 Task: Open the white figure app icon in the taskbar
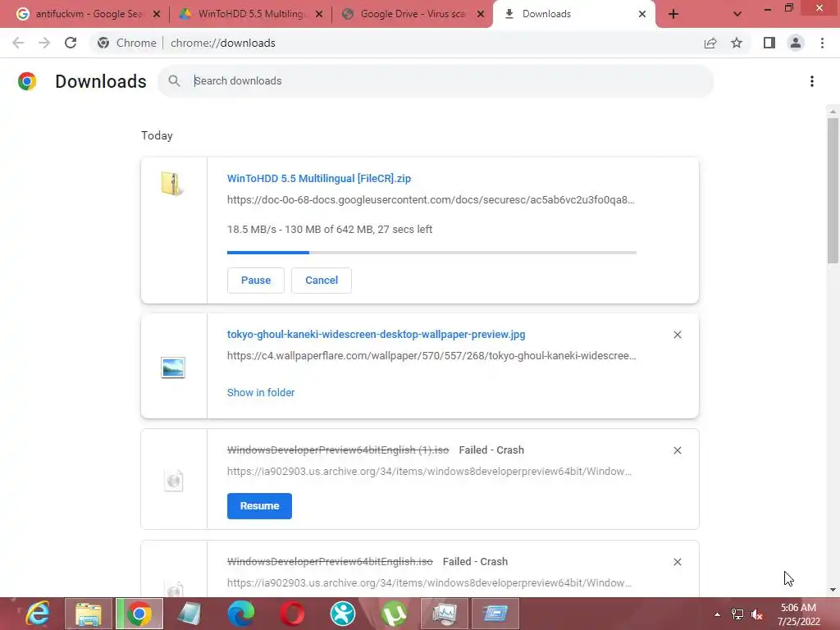coord(343,614)
